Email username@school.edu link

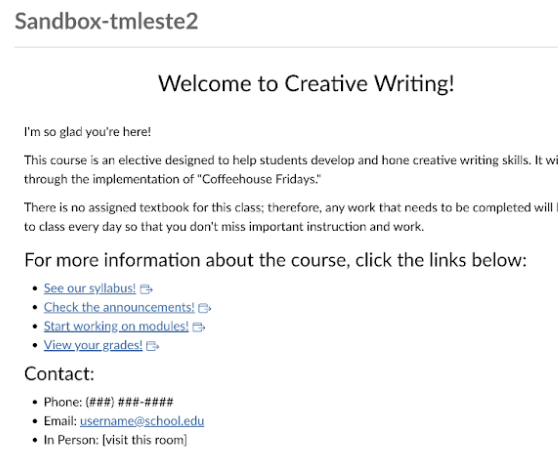pyautogui.click(x=142, y=421)
